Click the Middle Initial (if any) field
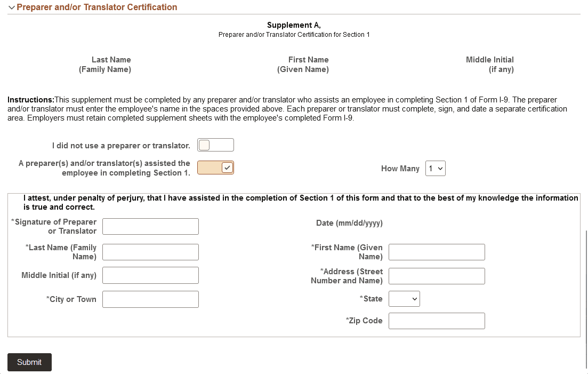This screenshot has width=588, height=374. 150,275
